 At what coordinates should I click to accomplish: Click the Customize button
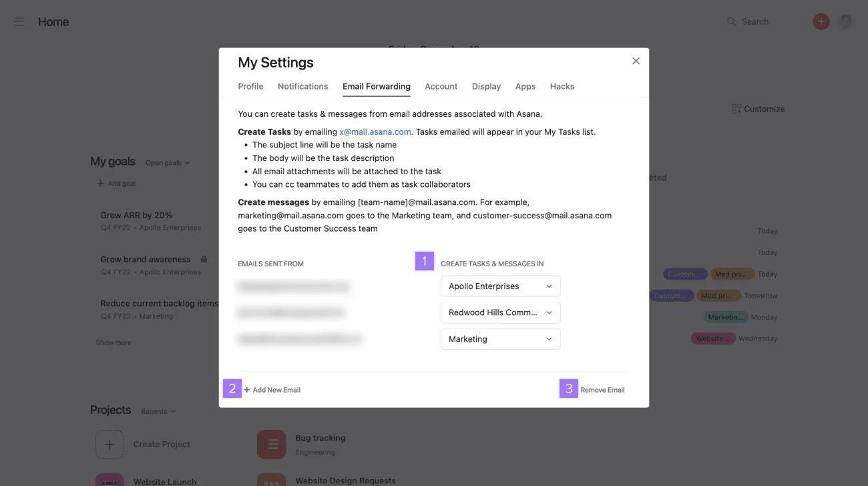758,109
